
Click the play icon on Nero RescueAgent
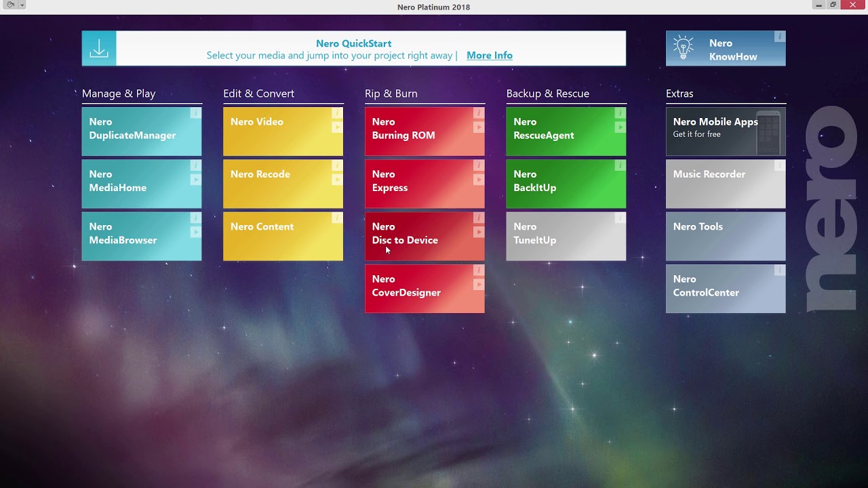620,127
